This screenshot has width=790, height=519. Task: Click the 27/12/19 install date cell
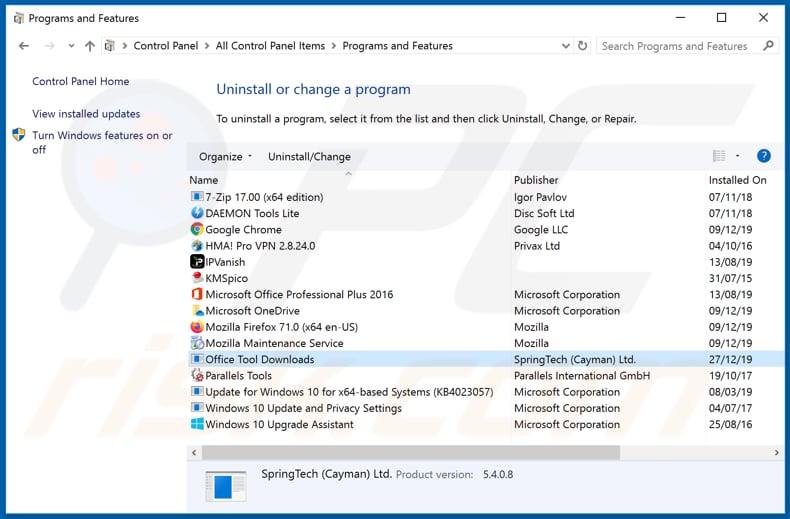coord(731,359)
